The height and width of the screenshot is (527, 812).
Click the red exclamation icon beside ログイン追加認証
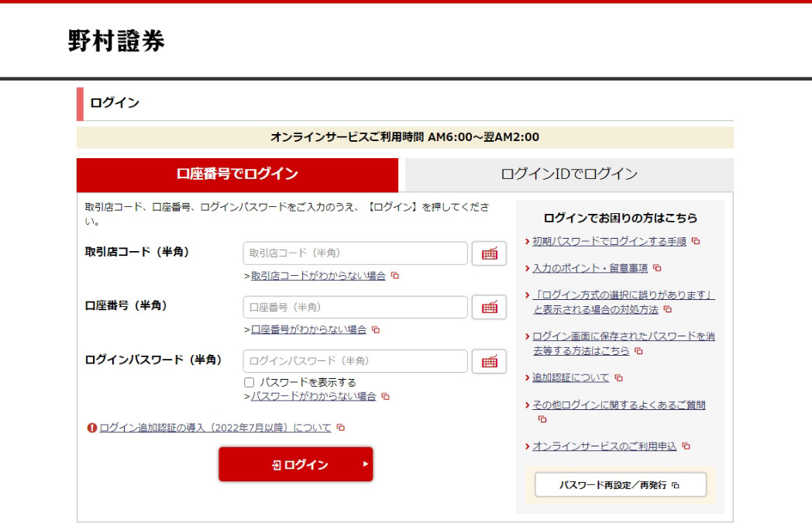(x=91, y=428)
